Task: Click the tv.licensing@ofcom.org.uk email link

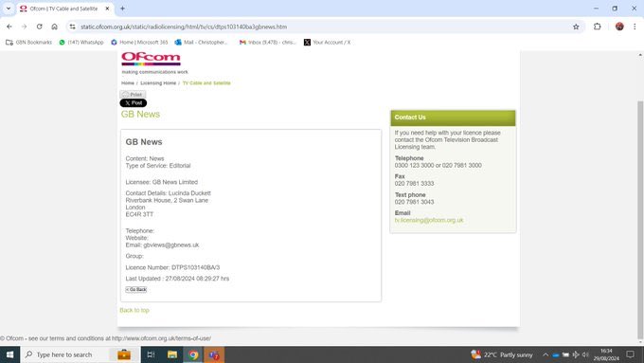Action: tap(429, 220)
